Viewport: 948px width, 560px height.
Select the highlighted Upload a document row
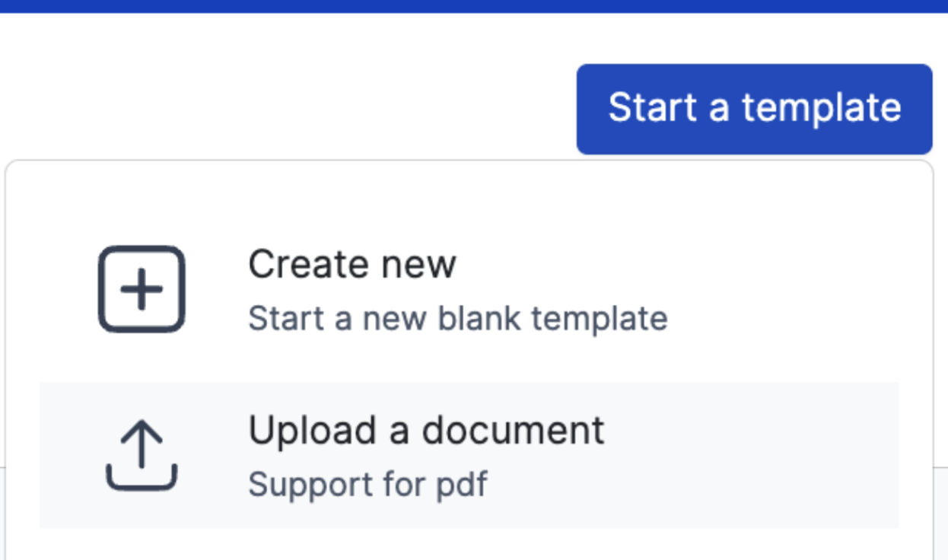click(x=469, y=455)
